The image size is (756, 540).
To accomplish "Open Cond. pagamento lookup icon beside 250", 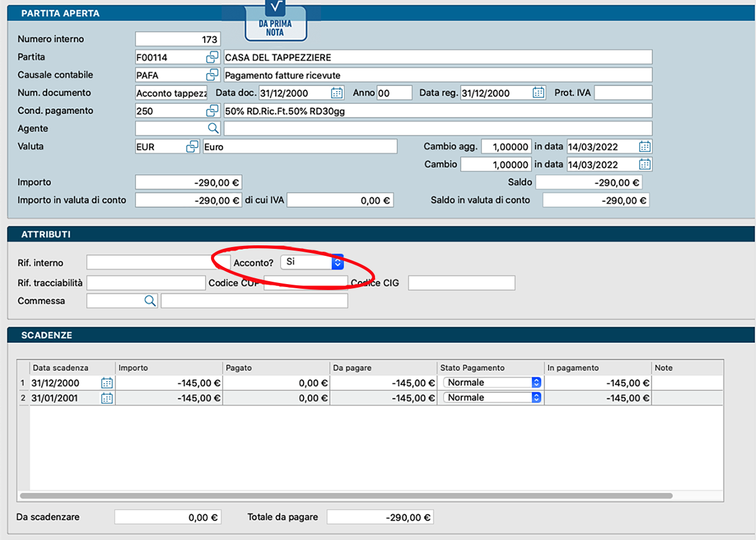I will click(212, 111).
